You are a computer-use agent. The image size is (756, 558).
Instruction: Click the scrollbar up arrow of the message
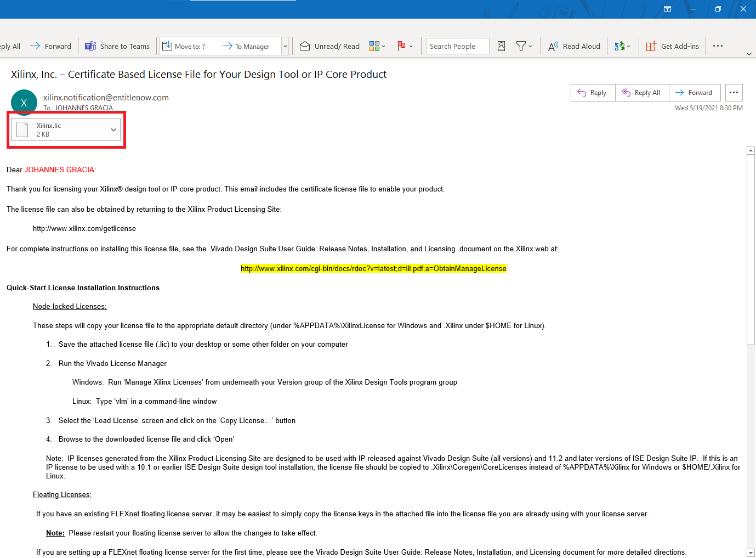751,150
